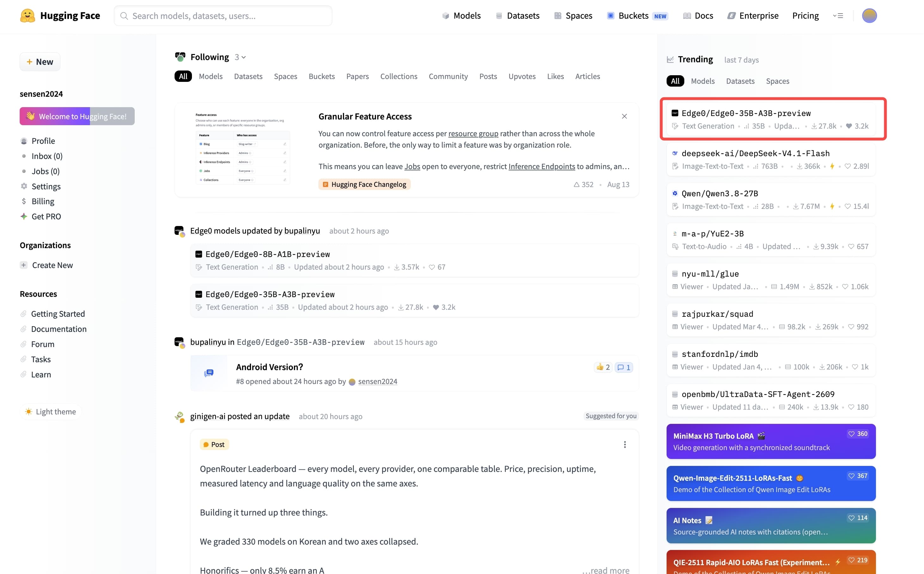Screen dimensions: 924x574
Task: Open Inbox (0) in sidebar
Action: point(47,156)
